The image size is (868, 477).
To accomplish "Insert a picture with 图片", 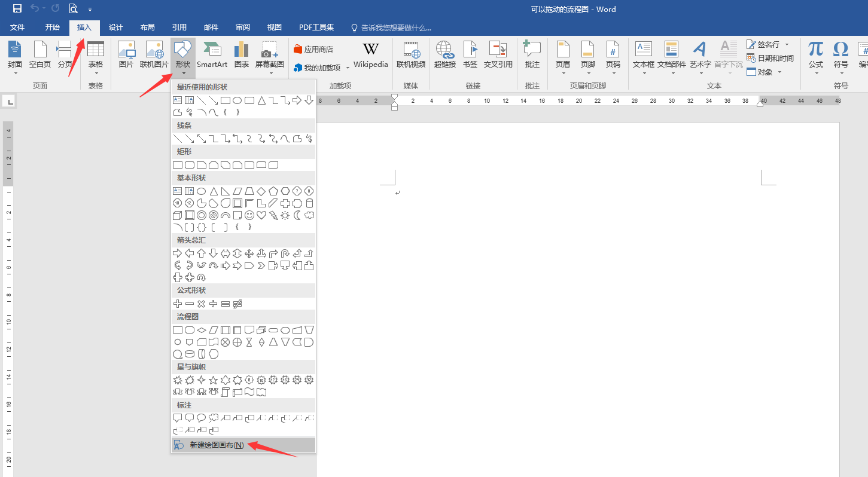I will click(126, 54).
